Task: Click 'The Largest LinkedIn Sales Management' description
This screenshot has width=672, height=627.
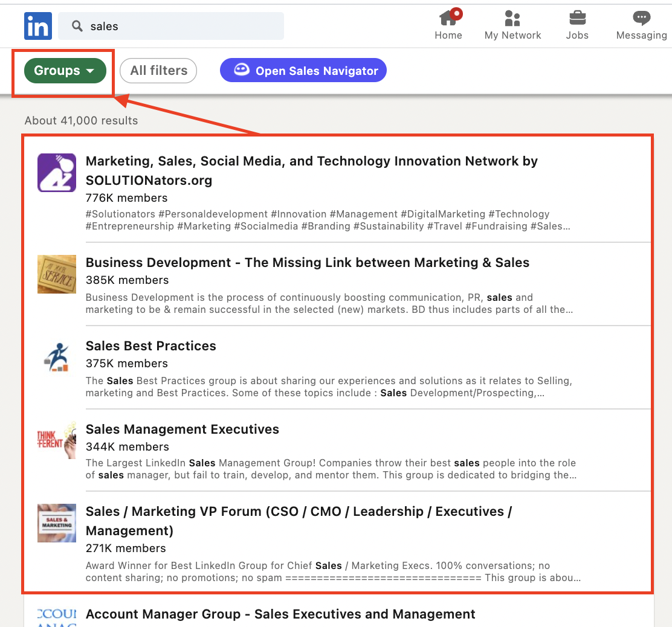Action: [331, 469]
